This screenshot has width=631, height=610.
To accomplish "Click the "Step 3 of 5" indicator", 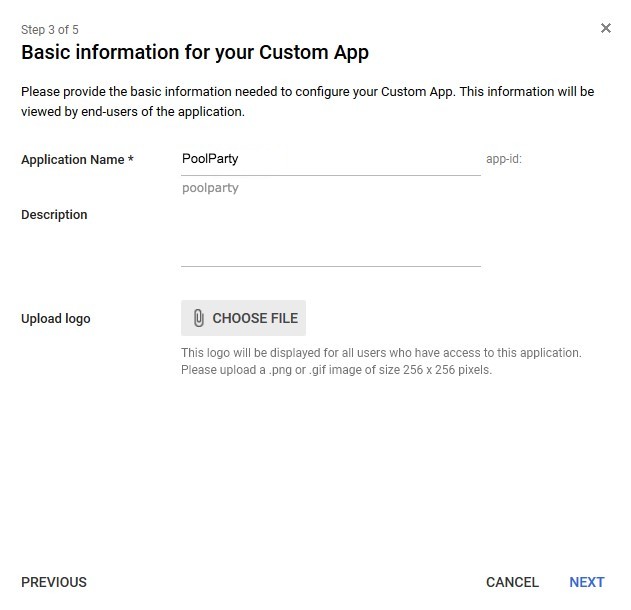I will 50,30.
